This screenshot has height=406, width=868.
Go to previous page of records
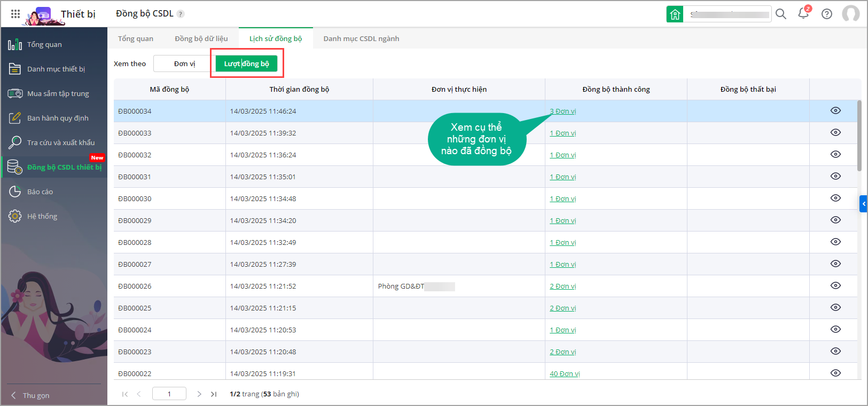[139, 394]
